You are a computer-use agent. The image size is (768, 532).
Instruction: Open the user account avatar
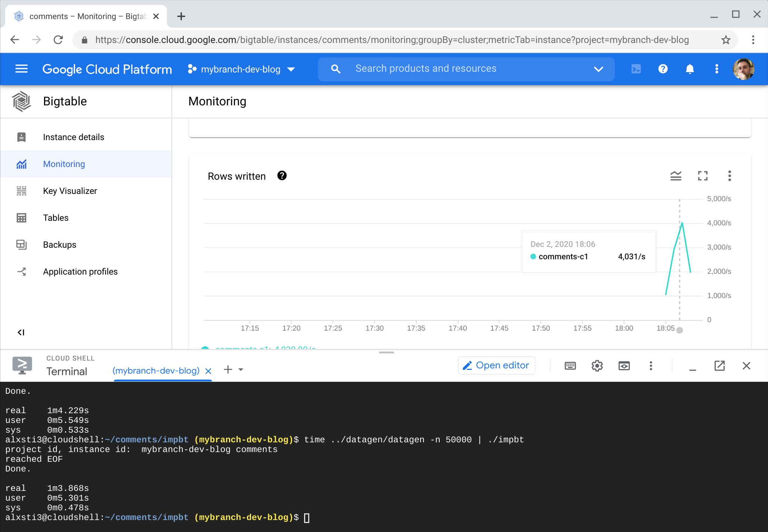pos(743,69)
